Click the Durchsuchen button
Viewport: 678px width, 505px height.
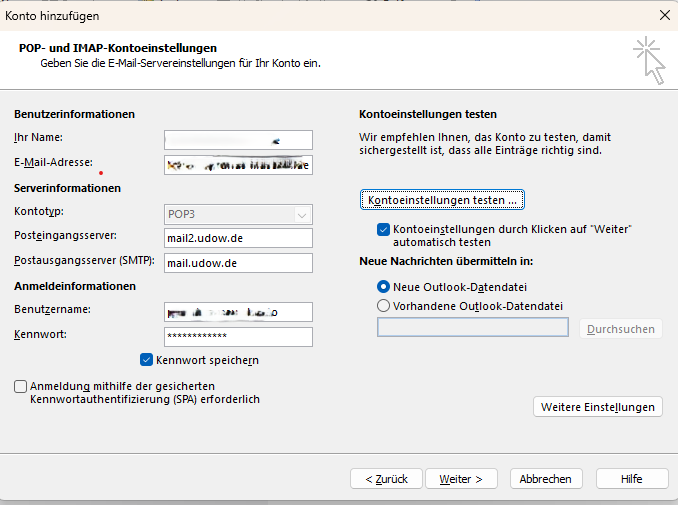coord(620,329)
